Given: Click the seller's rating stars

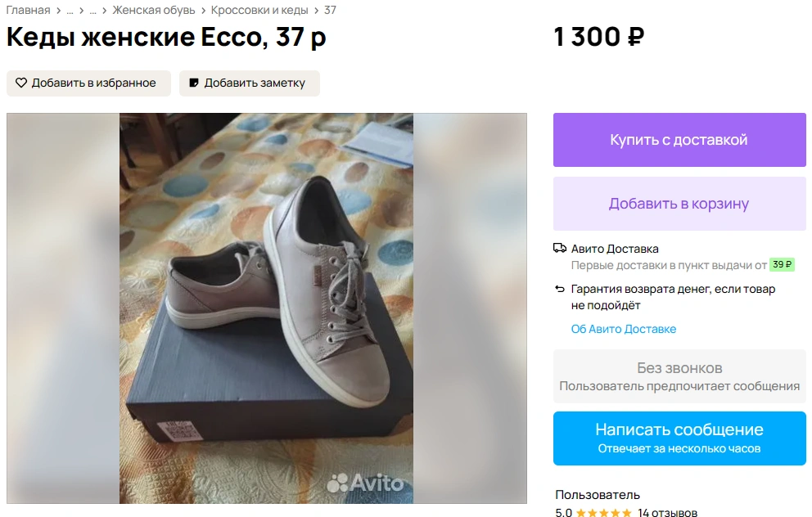Looking at the screenshot, I should pos(604,513).
